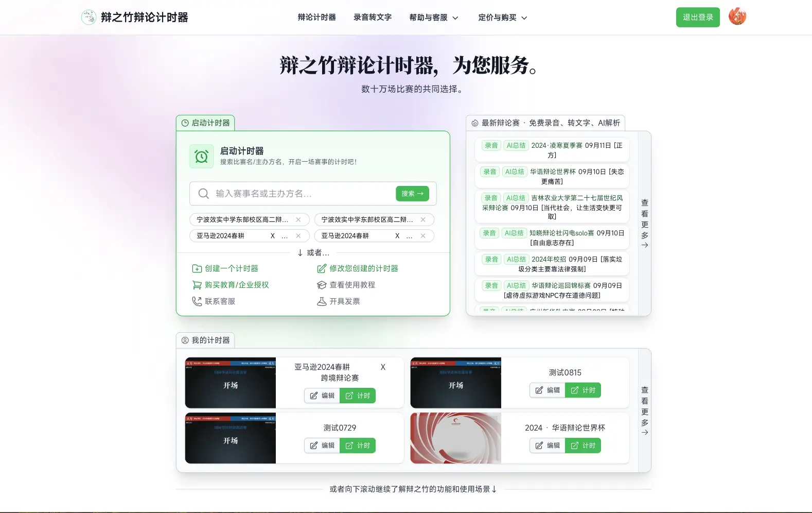The width and height of the screenshot is (812, 513).
Task: Click the icon beside 最新辩论赛 tab
Action: pyautogui.click(x=475, y=123)
